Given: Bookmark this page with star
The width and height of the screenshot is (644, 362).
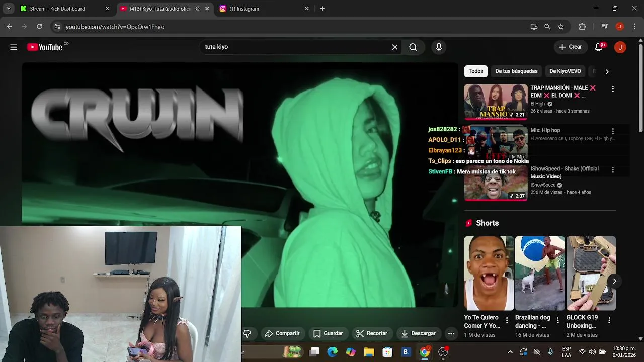Looking at the screenshot, I should click(x=561, y=27).
